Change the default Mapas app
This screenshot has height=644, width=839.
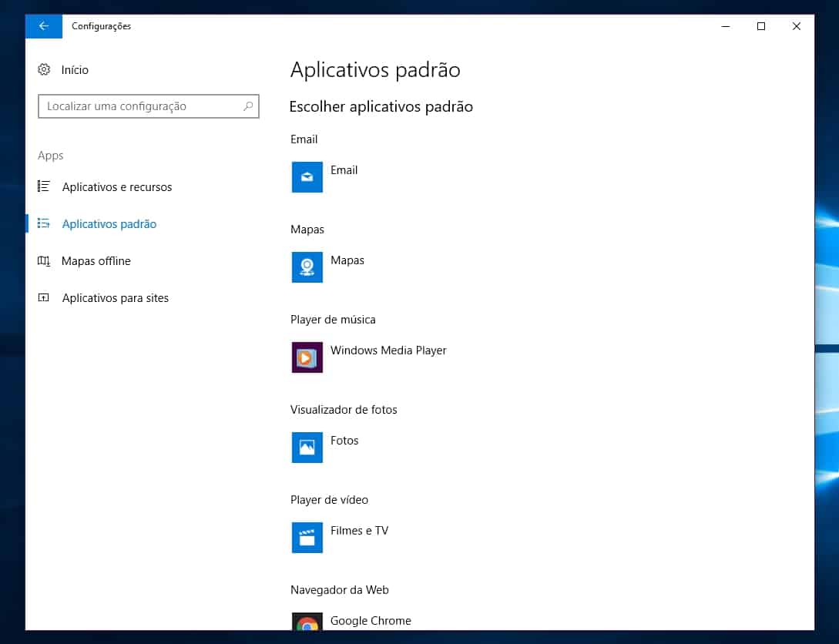coord(347,260)
